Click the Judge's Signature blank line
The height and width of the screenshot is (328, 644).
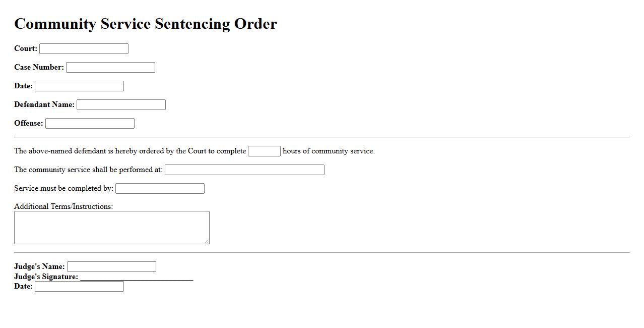[137, 277]
